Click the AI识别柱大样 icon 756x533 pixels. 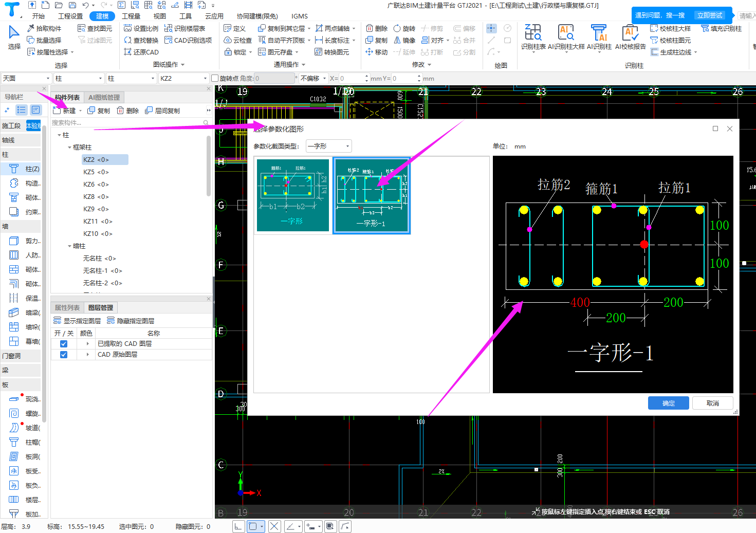click(x=566, y=37)
